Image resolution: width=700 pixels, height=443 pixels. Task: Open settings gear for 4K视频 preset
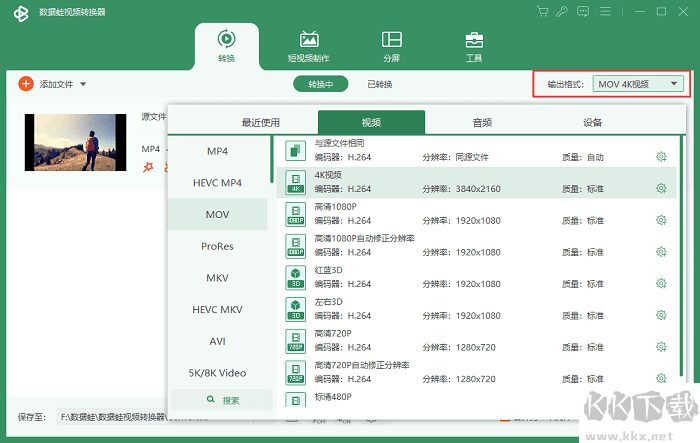661,188
